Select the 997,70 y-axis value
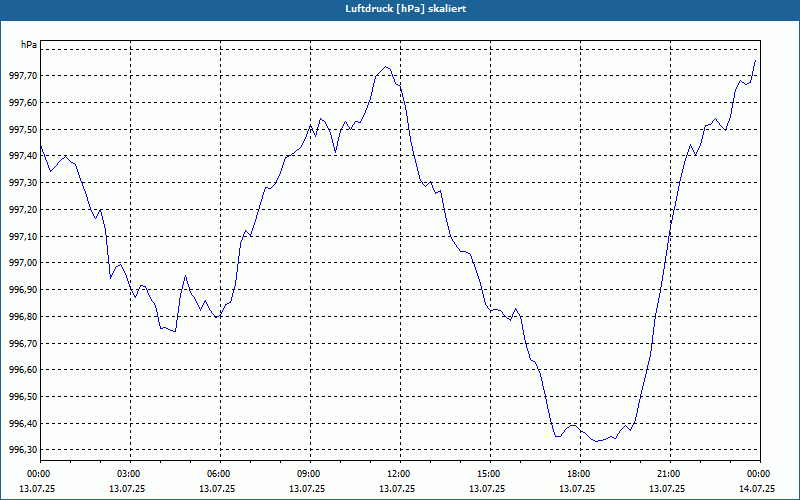This screenshot has height=500, width=800. (23, 76)
